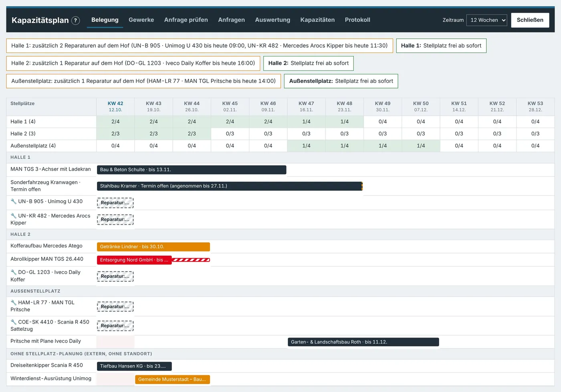Click the KW 53 column header
Viewport: 561px width, 392px height.
click(535, 107)
